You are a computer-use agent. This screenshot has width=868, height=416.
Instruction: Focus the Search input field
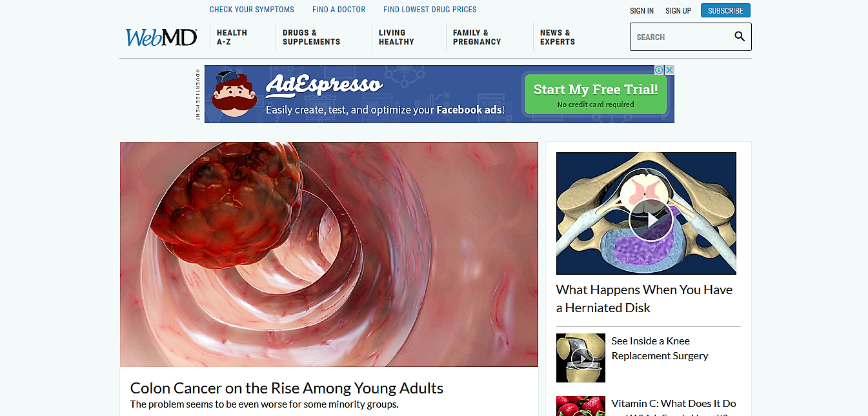point(681,37)
